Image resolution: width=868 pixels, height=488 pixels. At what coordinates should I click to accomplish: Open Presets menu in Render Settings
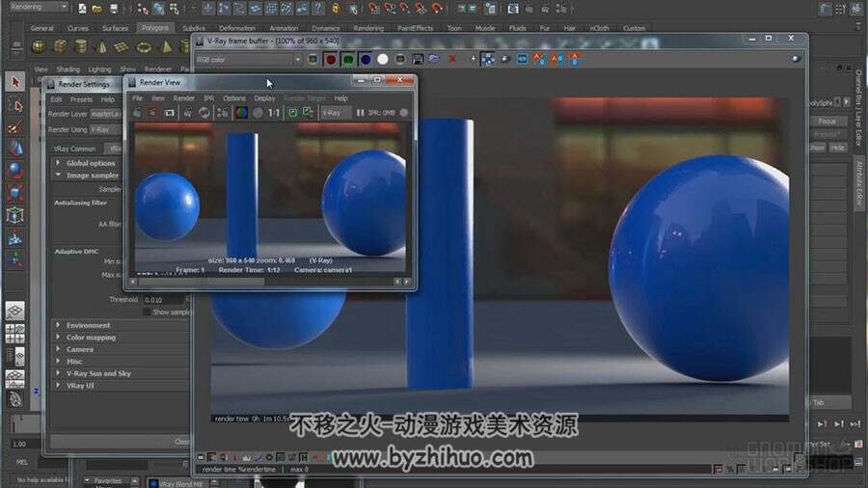click(81, 99)
